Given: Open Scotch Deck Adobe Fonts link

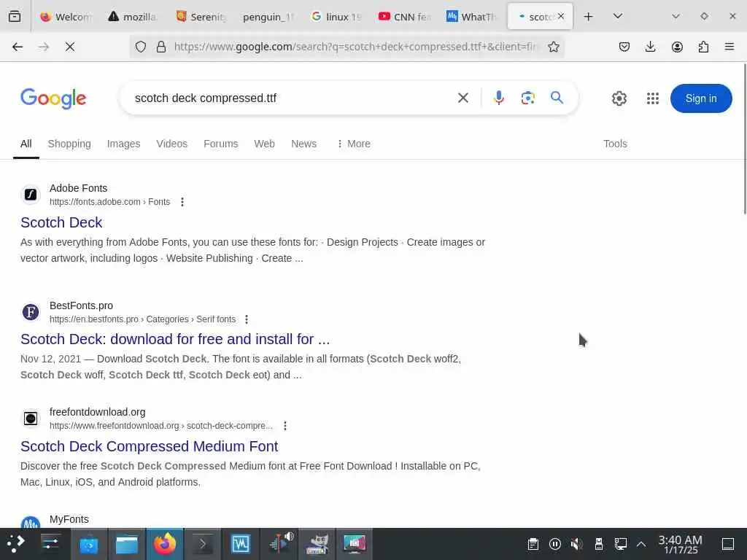Looking at the screenshot, I should [61, 222].
